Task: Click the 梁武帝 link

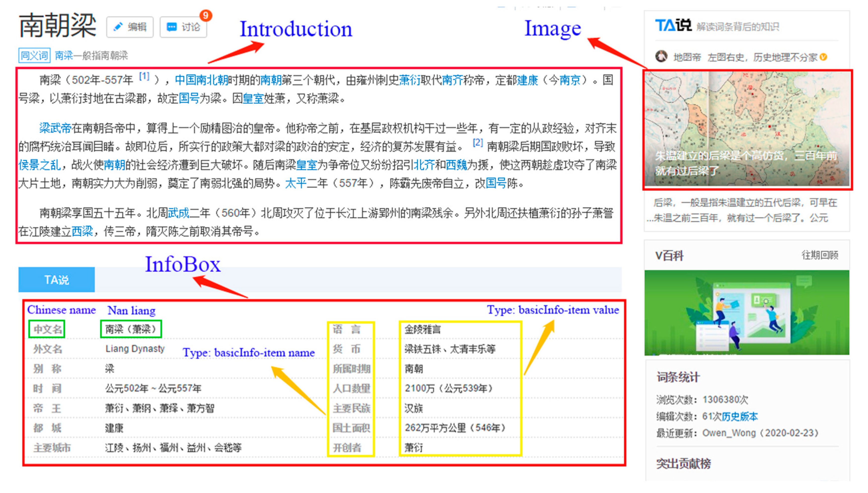Action: click(55, 128)
